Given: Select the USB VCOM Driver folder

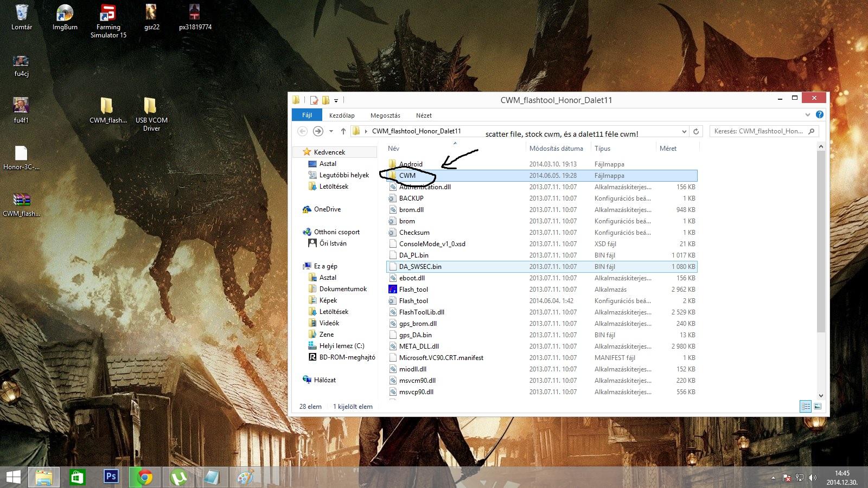Looking at the screenshot, I should point(151,114).
